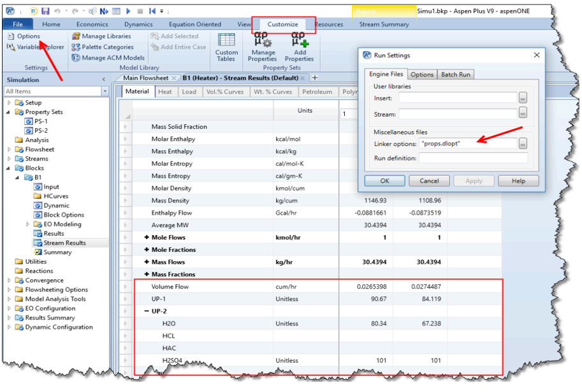Viewport: 582px width, 392px height.
Task: Switch to Petroleum tab
Action: [x=317, y=92]
